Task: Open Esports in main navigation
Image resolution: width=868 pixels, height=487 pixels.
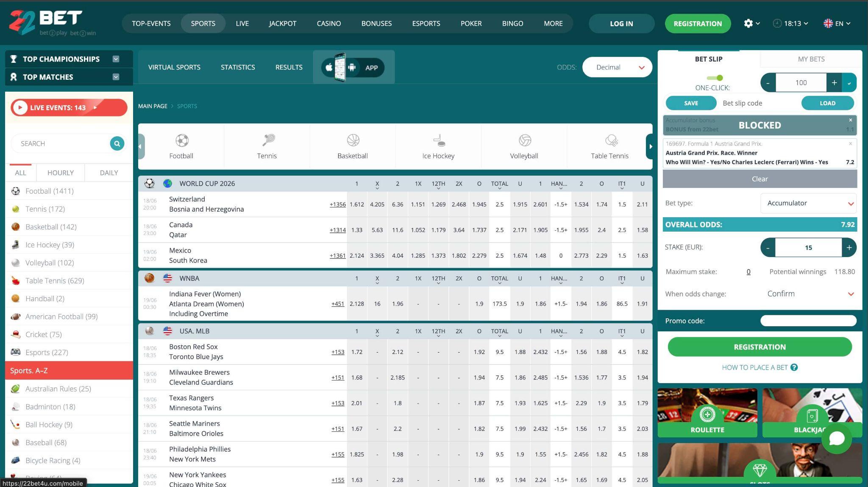Action: [x=426, y=23]
